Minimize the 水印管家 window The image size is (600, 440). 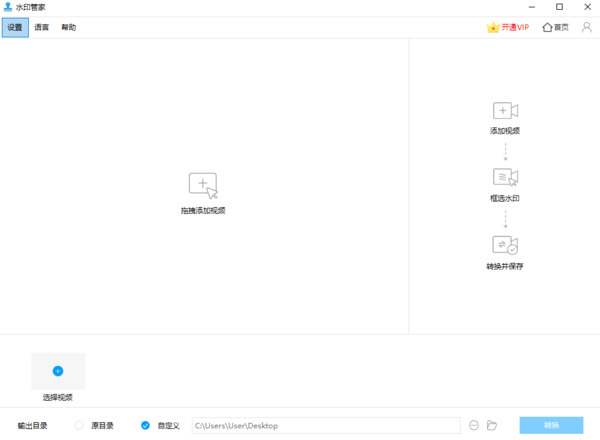[532, 7]
